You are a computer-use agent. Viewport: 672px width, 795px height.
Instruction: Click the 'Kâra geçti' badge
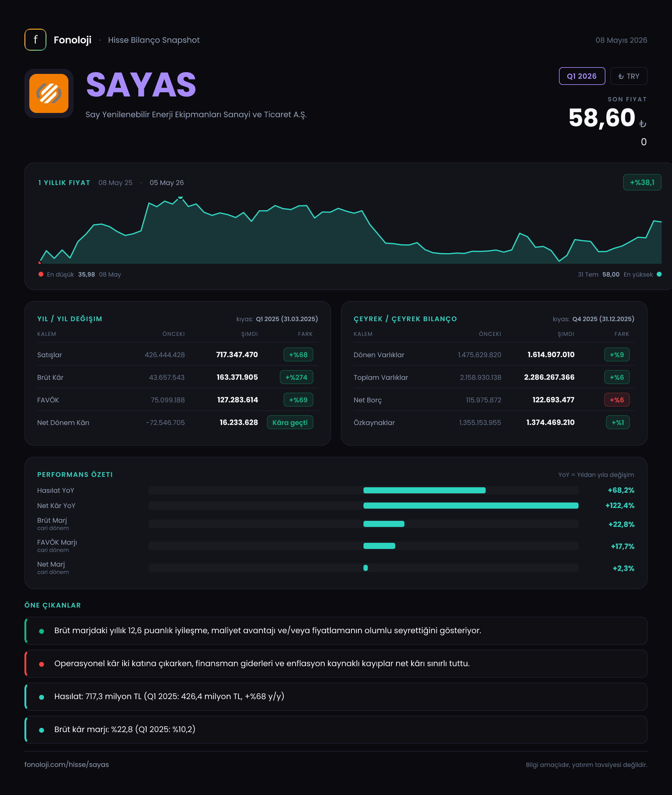click(x=290, y=423)
